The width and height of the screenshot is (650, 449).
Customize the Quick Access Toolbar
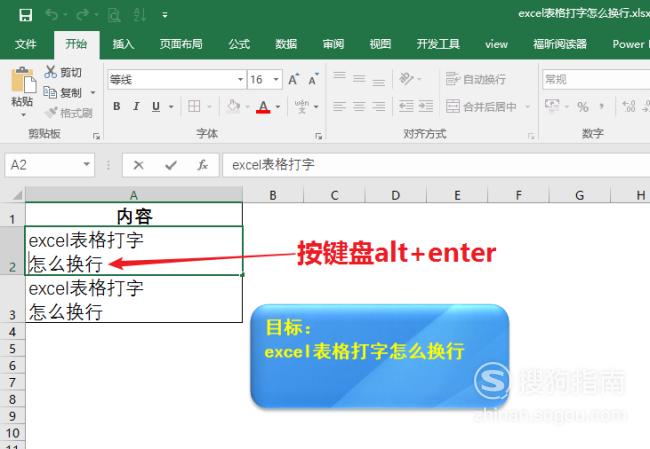pos(165,15)
